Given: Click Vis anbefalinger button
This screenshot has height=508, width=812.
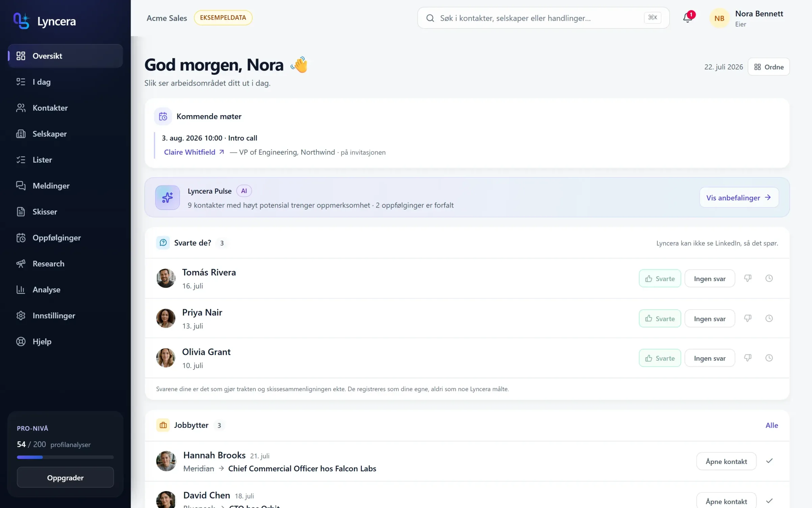Looking at the screenshot, I should pos(739,197).
